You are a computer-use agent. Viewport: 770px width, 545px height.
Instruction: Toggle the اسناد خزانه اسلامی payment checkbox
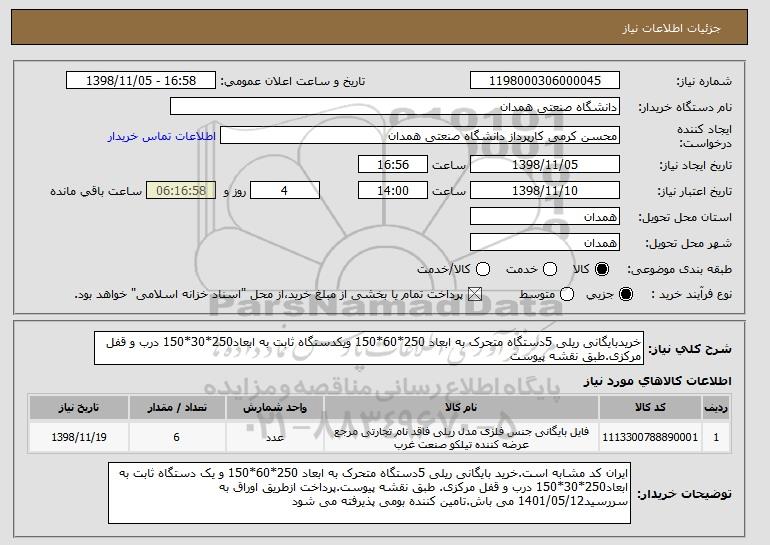(474, 294)
